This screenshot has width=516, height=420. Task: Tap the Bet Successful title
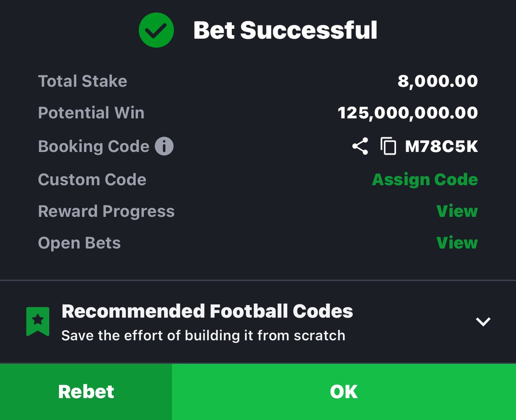click(285, 30)
